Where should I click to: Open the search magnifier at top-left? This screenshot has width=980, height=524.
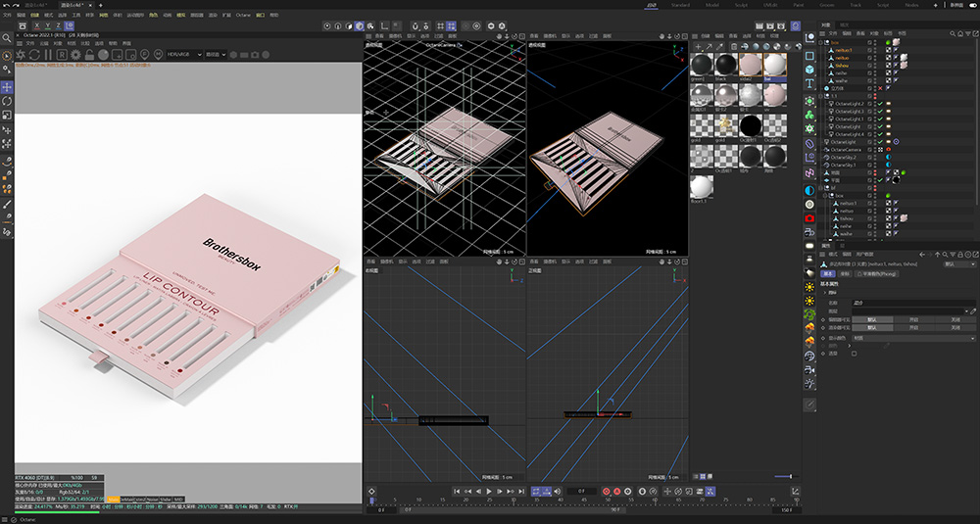click(7, 38)
